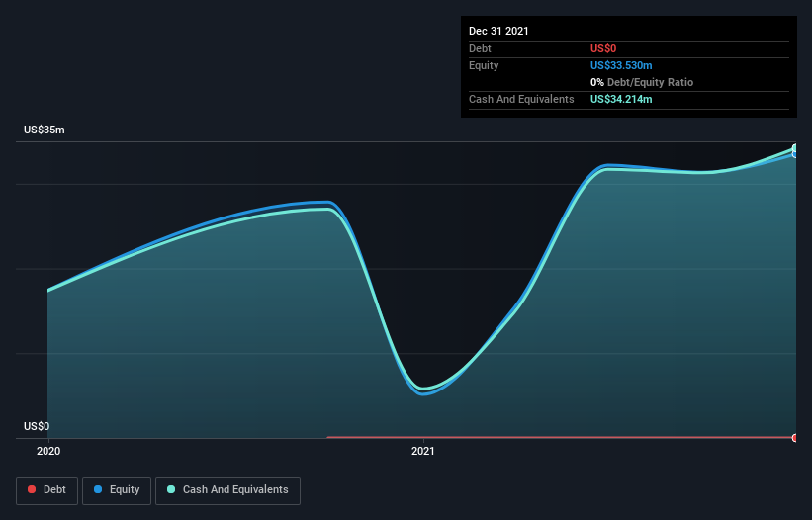Click the red Debt endpoint marker

click(795, 438)
